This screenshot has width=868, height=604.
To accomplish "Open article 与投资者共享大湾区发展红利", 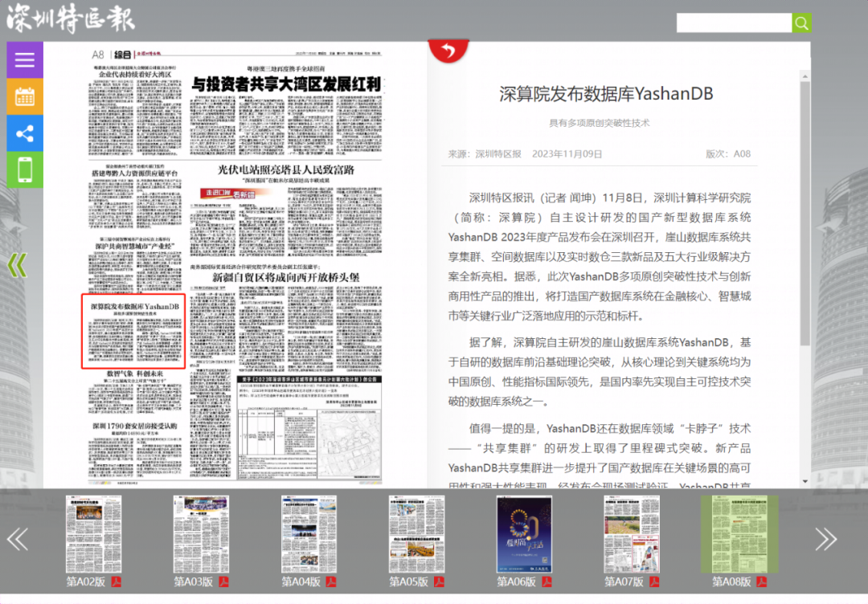I will (x=286, y=84).
